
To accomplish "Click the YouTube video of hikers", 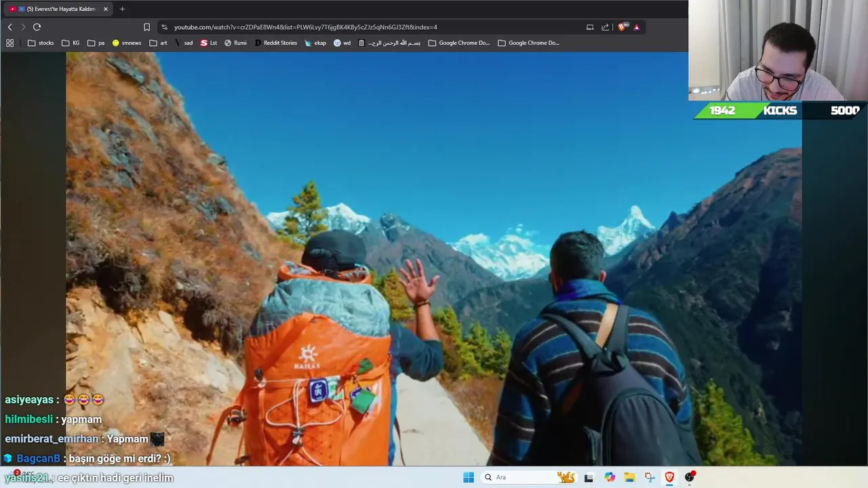I will (434, 259).
